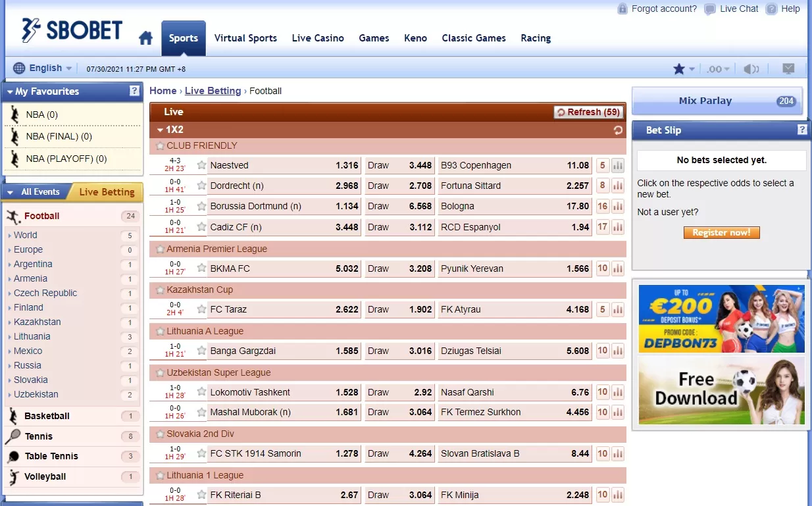812x506 pixels.
Task: Follow the Live Betting breadcrumb link
Action: tap(213, 91)
